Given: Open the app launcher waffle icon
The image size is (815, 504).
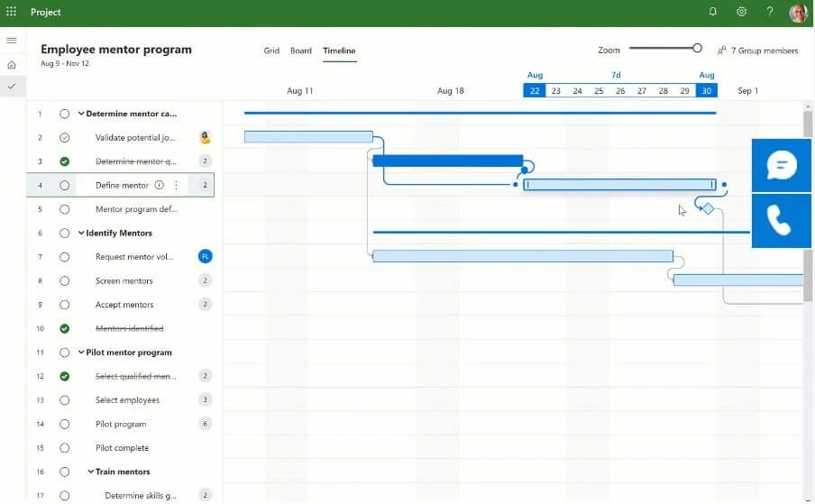Looking at the screenshot, I should point(11,12).
